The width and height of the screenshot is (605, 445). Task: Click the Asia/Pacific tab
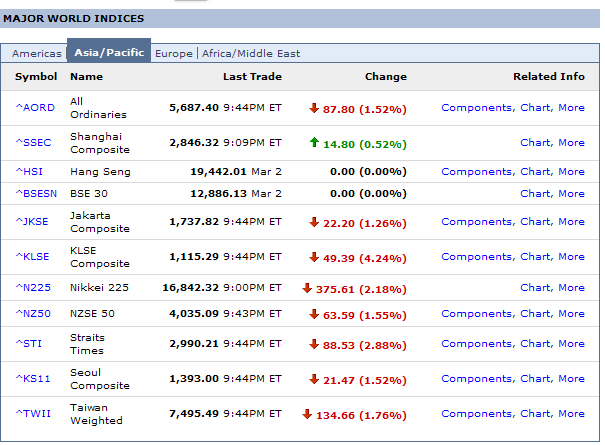click(109, 52)
